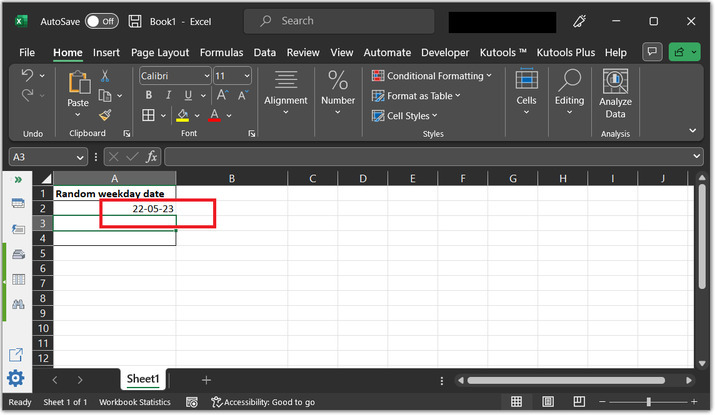Viewport: 715px width, 415px height.
Task: Open the Clipboard dialog launcher
Action: 127,134
